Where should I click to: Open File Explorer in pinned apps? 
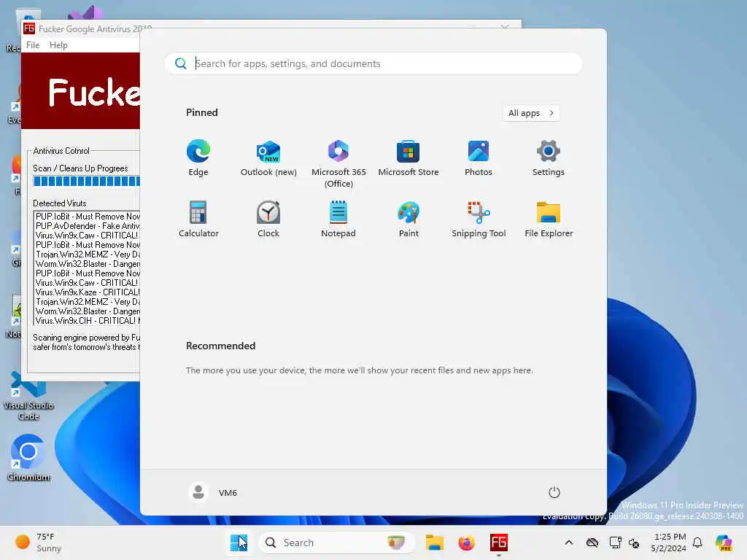[x=549, y=219]
